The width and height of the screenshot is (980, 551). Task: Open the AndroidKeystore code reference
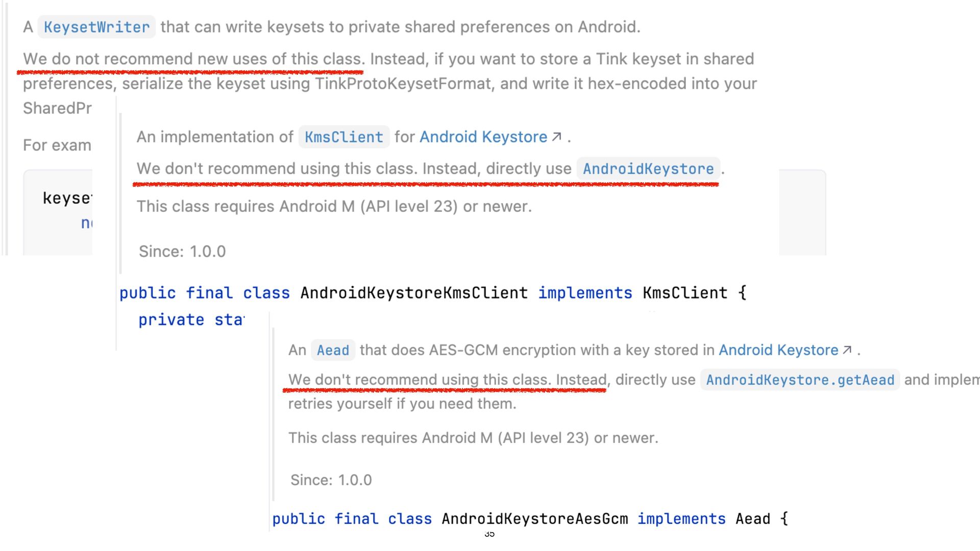tap(648, 169)
